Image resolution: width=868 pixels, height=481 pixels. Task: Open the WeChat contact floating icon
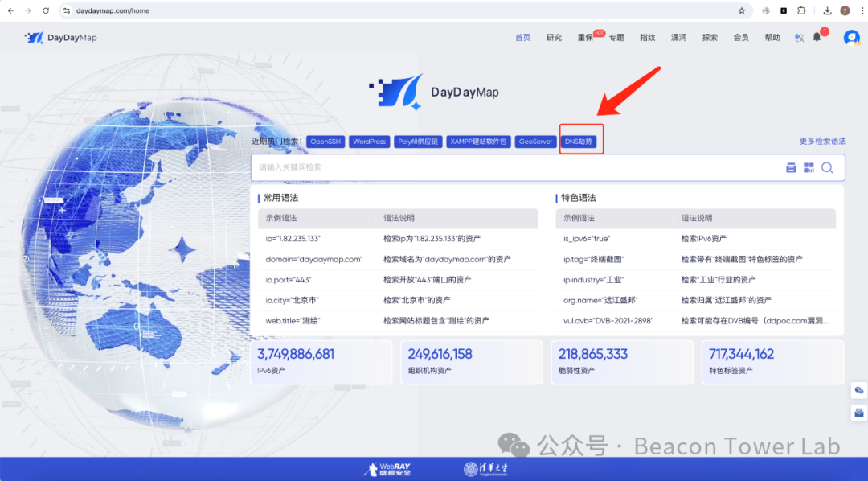click(x=858, y=390)
